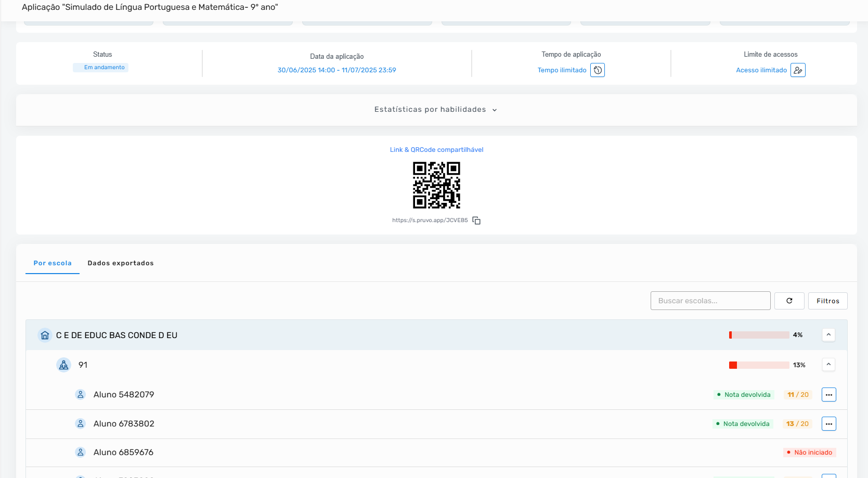The height and width of the screenshot is (478, 868).
Task: Switch to Dados exportados tab
Action: pyautogui.click(x=121, y=263)
